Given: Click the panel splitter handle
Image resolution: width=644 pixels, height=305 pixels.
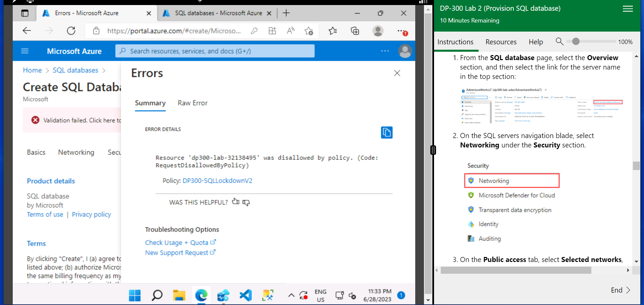Looking at the screenshot, I should (x=433, y=150).
